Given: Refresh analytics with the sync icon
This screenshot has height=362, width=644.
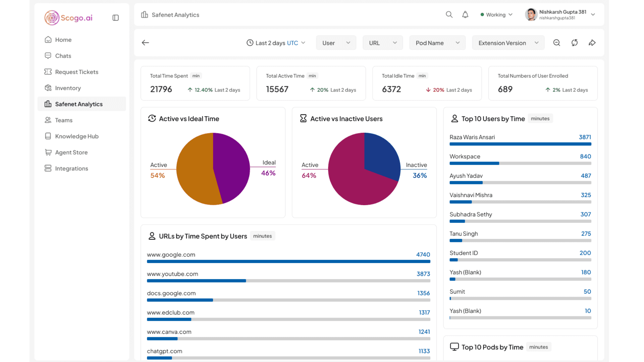Looking at the screenshot, I should [x=574, y=43].
